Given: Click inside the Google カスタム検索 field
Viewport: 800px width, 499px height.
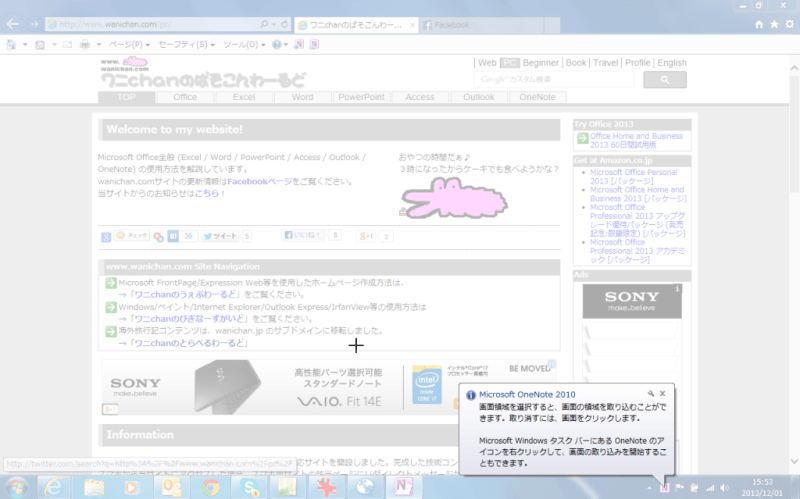Looking at the screenshot, I should click(x=554, y=80).
